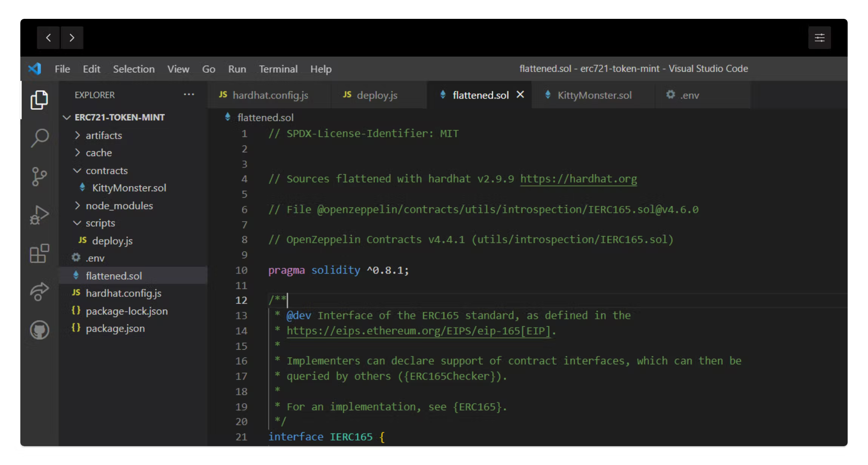868x465 pixels.
Task: Switch to the KittyMonster.sol tab
Action: pyautogui.click(x=594, y=95)
